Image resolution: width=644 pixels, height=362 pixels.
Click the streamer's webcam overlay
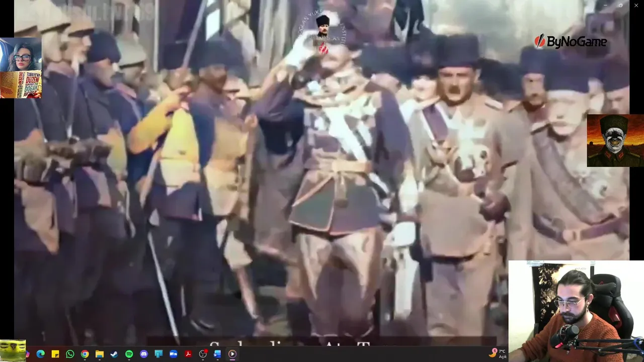(x=576, y=311)
